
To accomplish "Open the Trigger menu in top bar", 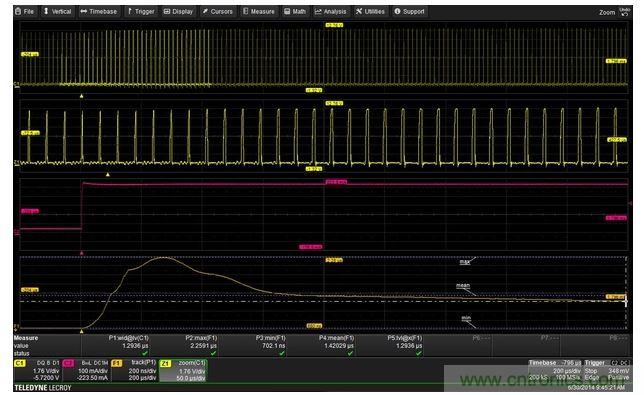I will [140, 11].
